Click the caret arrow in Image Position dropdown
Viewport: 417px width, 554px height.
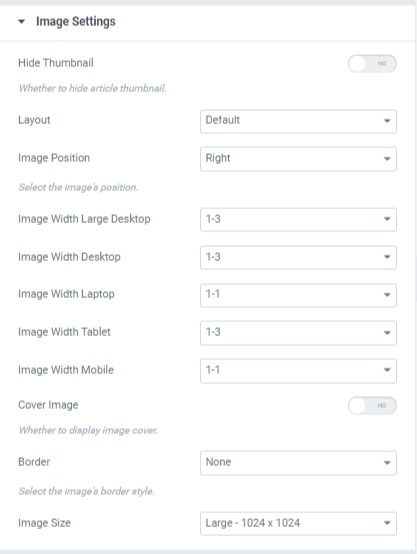tap(387, 159)
